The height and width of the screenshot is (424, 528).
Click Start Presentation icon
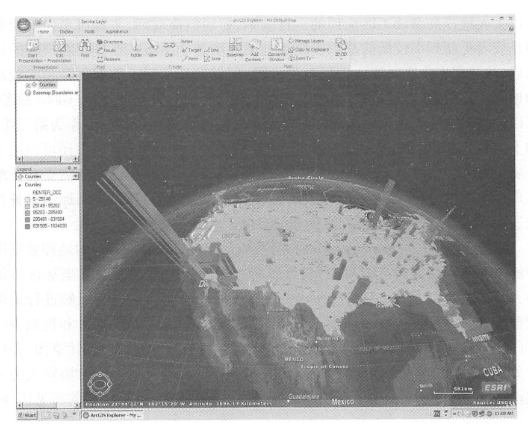[33, 45]
